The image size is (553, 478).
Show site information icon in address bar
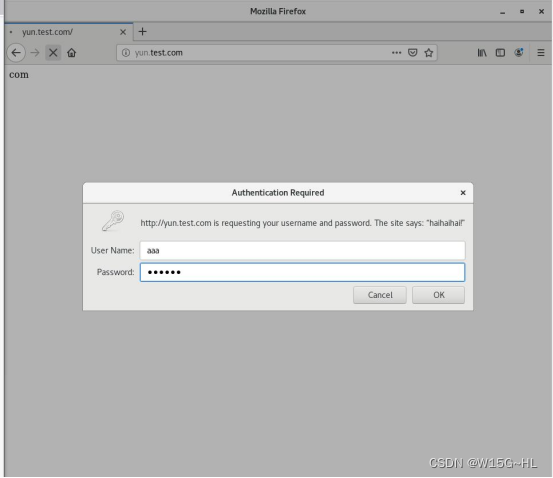click(x=126, y=53)
